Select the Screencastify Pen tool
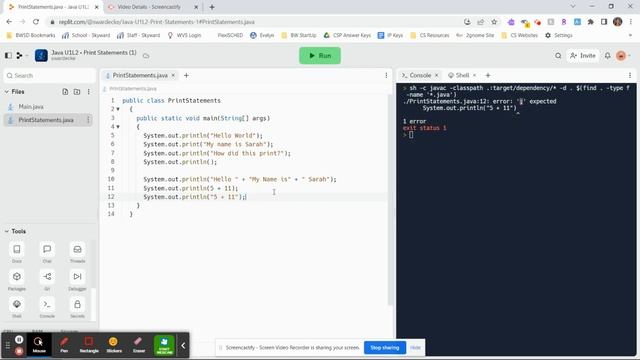The height and width of the screenshot is (360, 640). click(x=64, y=345)
